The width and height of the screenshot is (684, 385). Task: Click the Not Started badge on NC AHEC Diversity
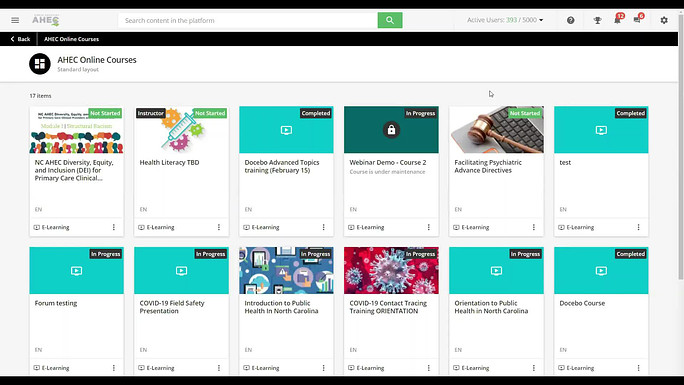(x=105, y=113)
